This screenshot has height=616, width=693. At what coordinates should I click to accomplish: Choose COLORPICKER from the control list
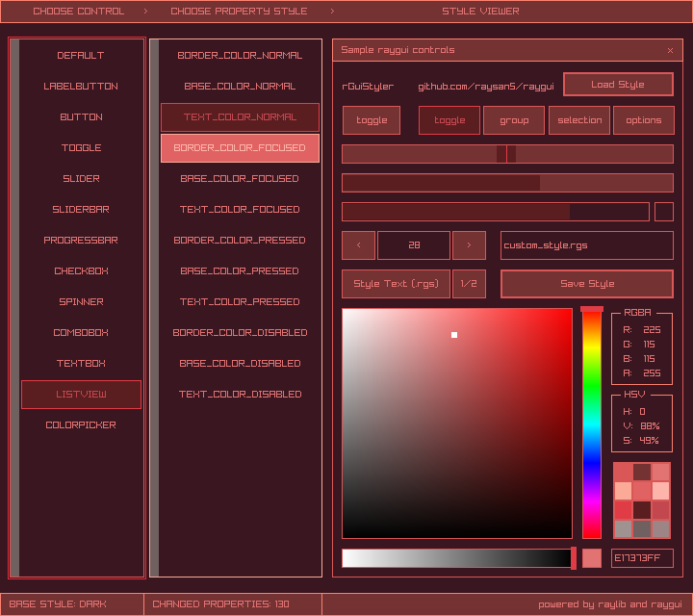coord(81,425)
